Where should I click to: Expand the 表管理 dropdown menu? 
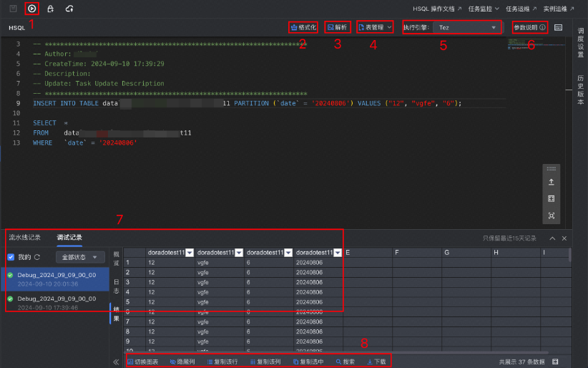(x=375, y=28)
